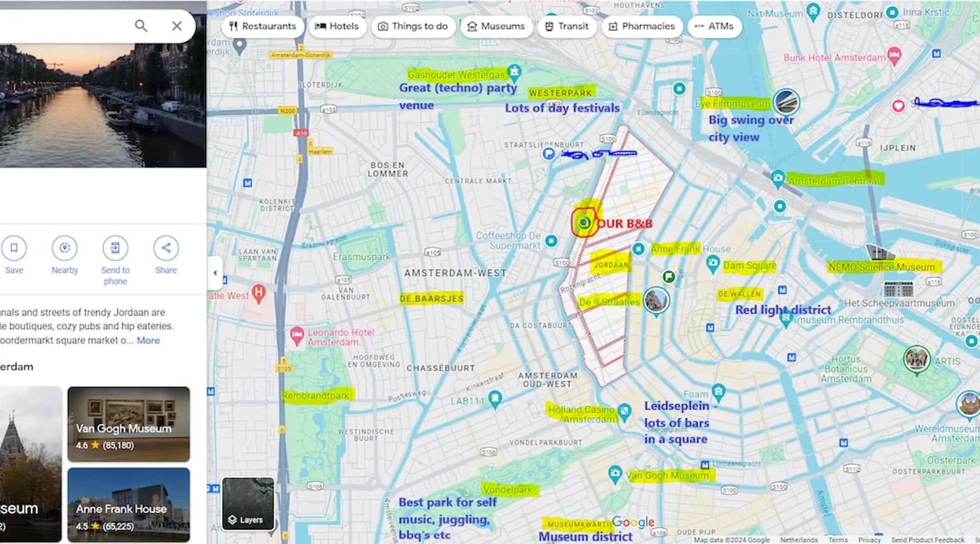Click the ATMs filter chip
The height and width of the screenshot is (544, 980).
click(714, 26)
